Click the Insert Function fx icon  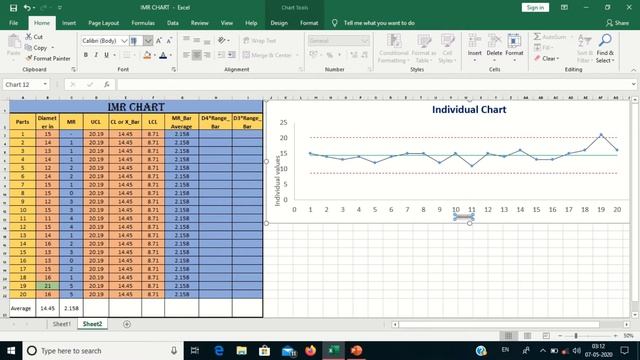tap(107, 84)
